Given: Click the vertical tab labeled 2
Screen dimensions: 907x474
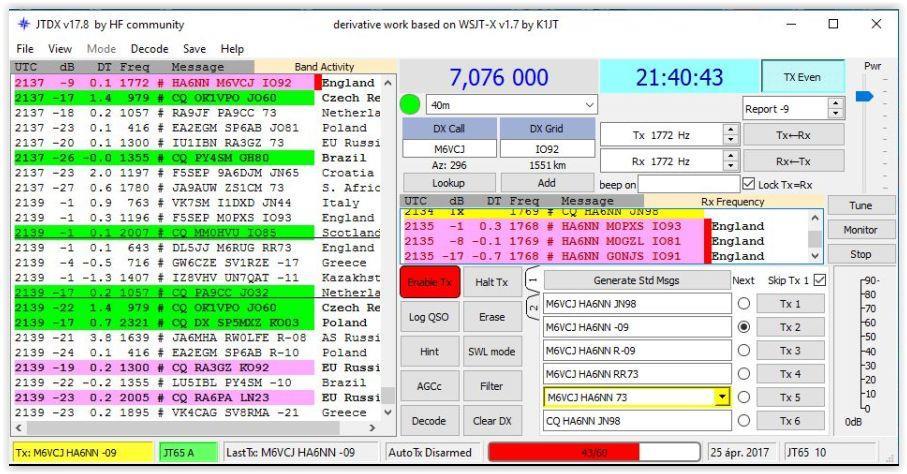Looking at the screenshot, I should point(533,308).
